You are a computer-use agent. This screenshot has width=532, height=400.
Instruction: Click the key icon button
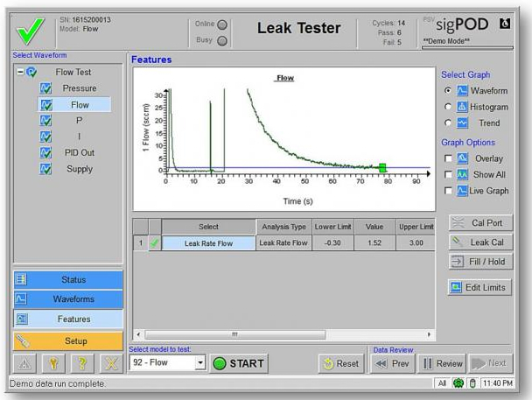point(53,364)
